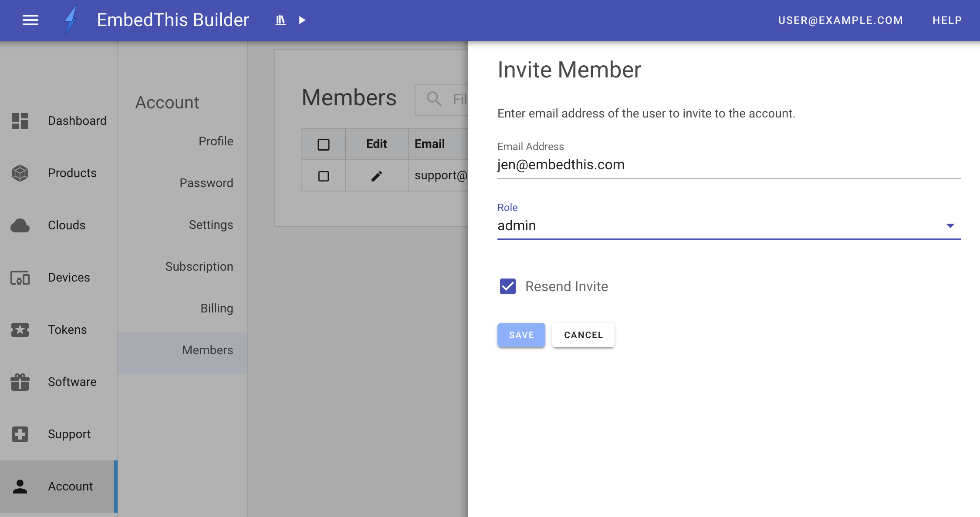Open the Role select showing admin
Viewport: 980px width, 517px height.
pyautogui.click(x=729, y=225)
